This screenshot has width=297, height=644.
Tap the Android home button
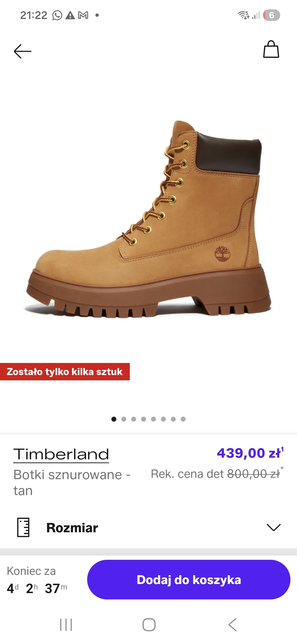pyautogui.click(x=149, y=625)
